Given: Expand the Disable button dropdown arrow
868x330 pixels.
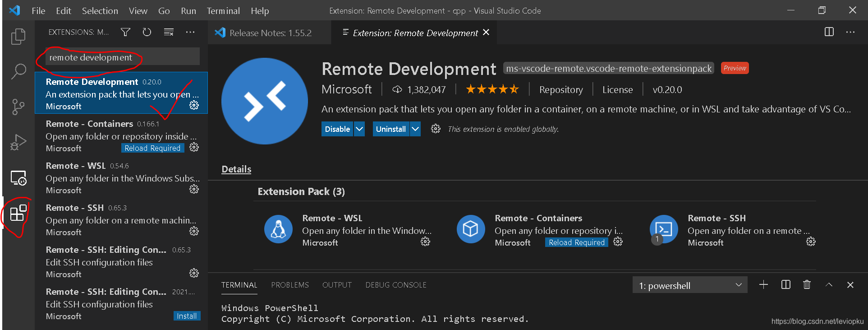Looking at the screenshot, I should tap(359, 129).
